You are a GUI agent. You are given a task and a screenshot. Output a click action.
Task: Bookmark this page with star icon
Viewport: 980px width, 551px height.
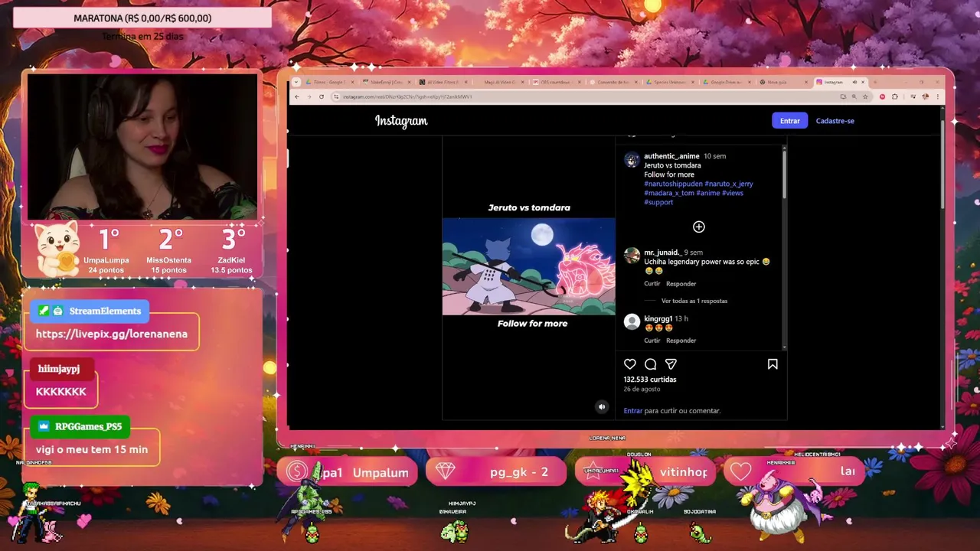pyautogui.click(x=865, y=96)
